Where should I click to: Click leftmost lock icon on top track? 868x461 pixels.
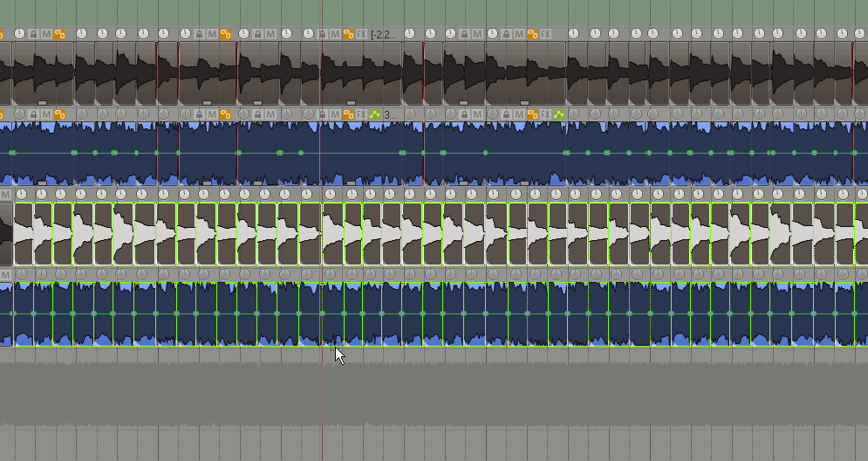[33, 34]
